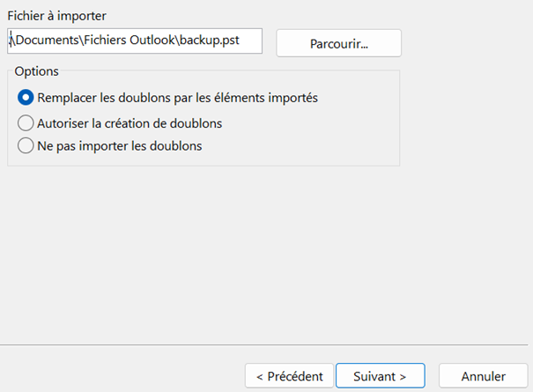Screen dimensions: 533x392
Task: Place the cursor on 'backup.pst' in the path field
Action: [x=210, y=41]
